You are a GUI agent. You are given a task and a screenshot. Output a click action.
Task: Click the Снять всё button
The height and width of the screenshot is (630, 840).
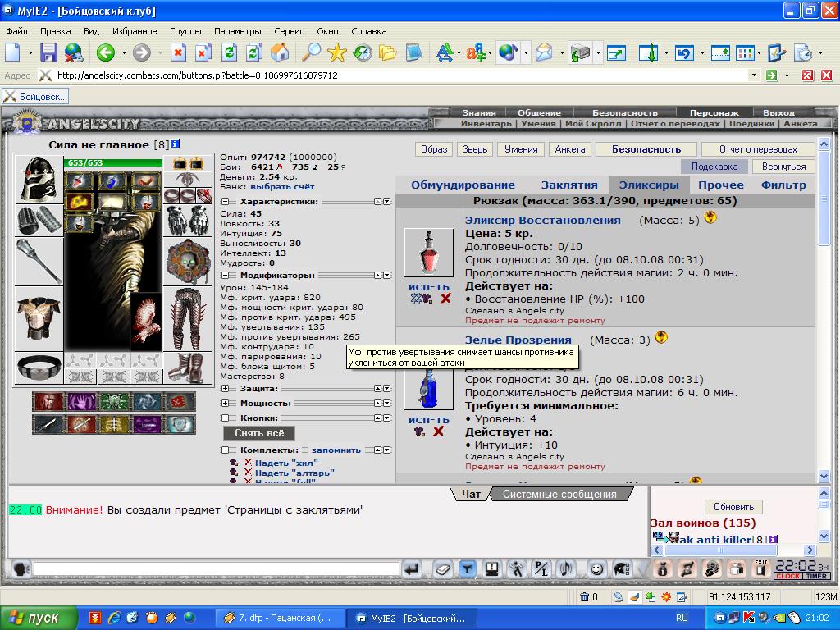pos(259,433)
